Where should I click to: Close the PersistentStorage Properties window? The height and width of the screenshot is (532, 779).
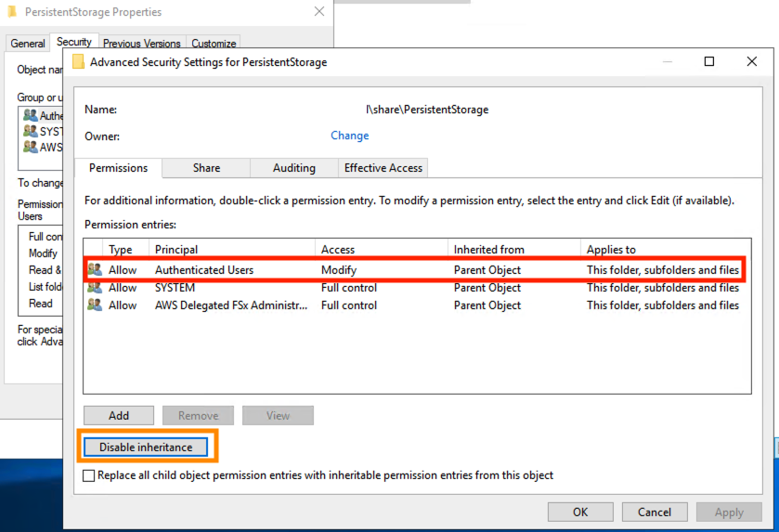pos(319,11)
